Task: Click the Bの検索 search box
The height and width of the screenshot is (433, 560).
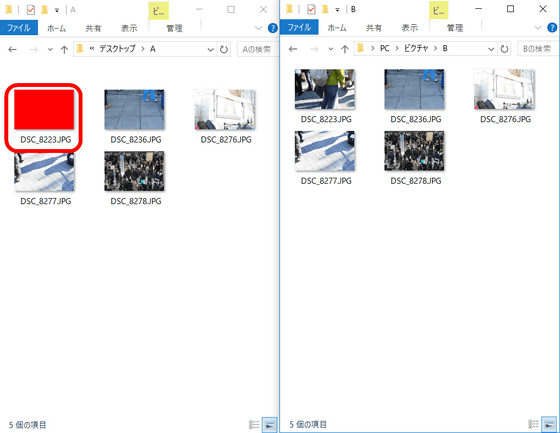Action: pyautogui.click(x=538, y=49)
